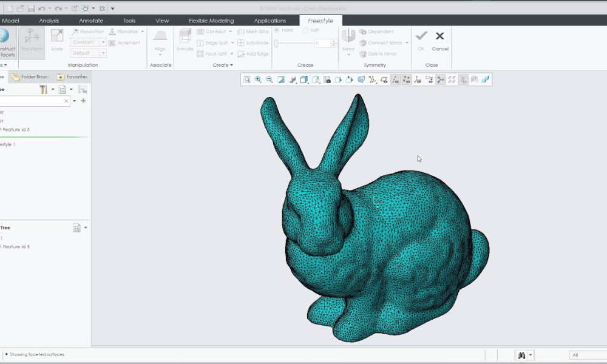Screen dimensions: 607x364
Task: Click the Undo icon in quick access toolbar
Action: pos(42,8)
